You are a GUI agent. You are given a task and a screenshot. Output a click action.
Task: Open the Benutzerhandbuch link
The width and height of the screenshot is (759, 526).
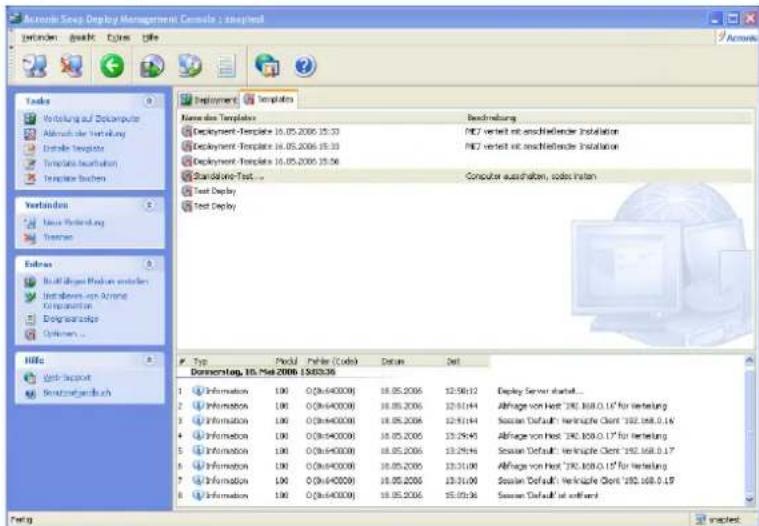[x=76, y=393]
